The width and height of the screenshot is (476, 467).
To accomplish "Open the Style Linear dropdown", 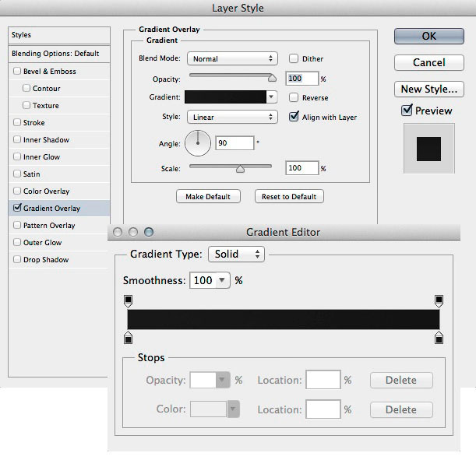I will pyautogui.click(x=232, y=117).
